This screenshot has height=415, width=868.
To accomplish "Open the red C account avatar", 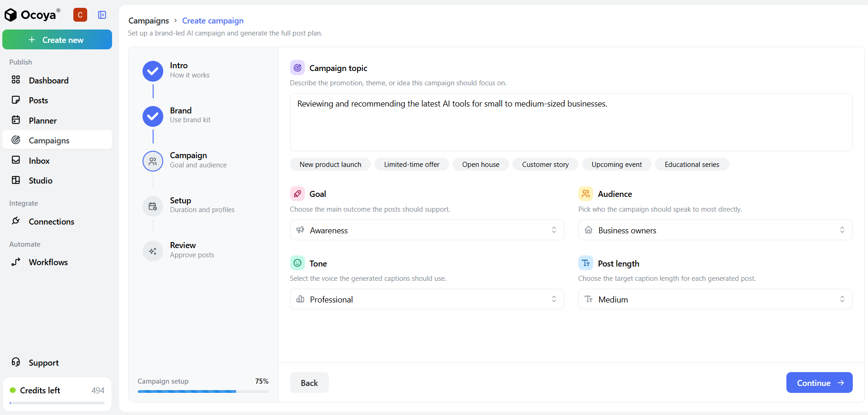I will [80, 15].
